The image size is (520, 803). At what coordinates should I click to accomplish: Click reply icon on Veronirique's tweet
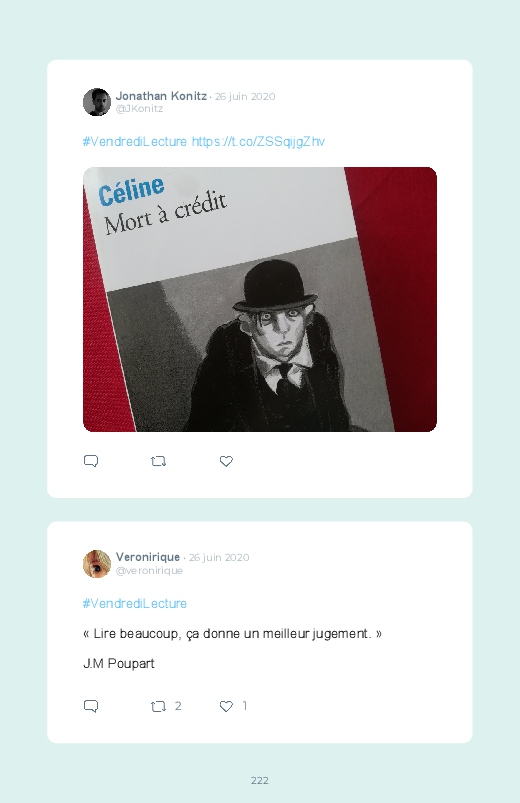pyautogui.click(x=91, y=706)
